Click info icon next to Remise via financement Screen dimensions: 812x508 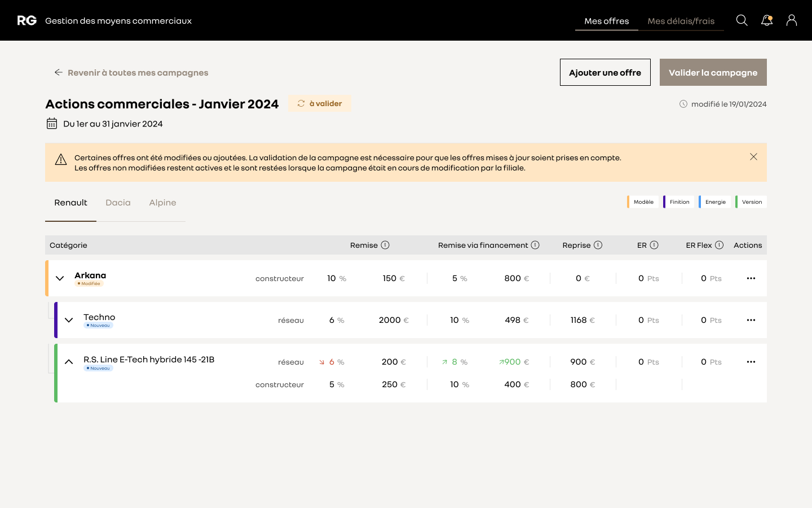535,245
